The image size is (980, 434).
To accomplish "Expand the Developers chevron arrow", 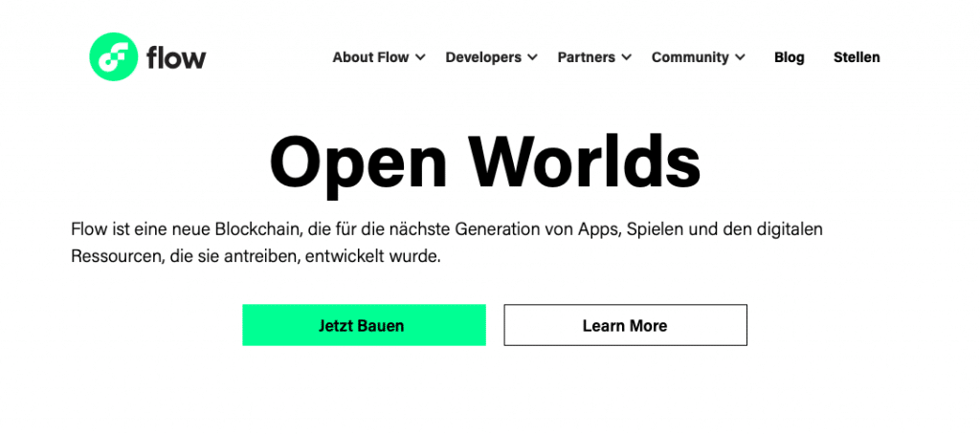I will (532, 57).
